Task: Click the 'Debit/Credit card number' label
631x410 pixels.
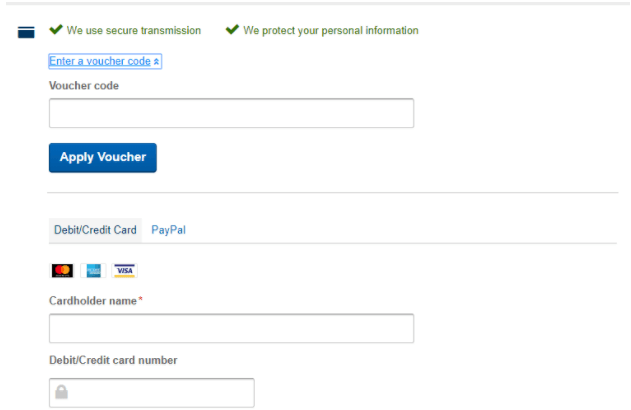Action: [x=114, y=360]
